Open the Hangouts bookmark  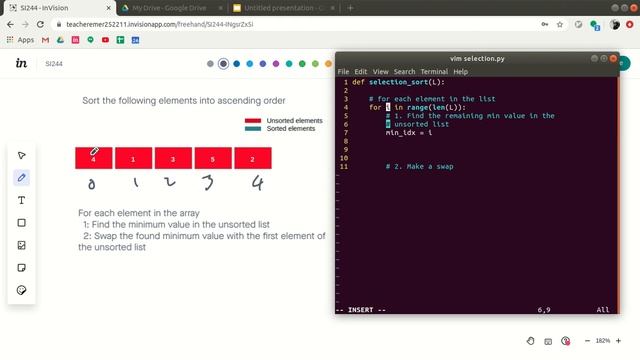90,40
